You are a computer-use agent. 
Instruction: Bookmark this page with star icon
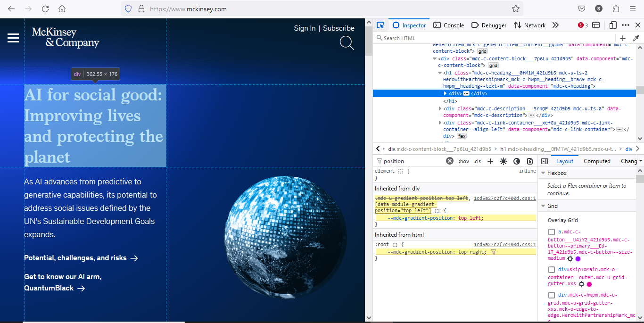pos(516,9)
